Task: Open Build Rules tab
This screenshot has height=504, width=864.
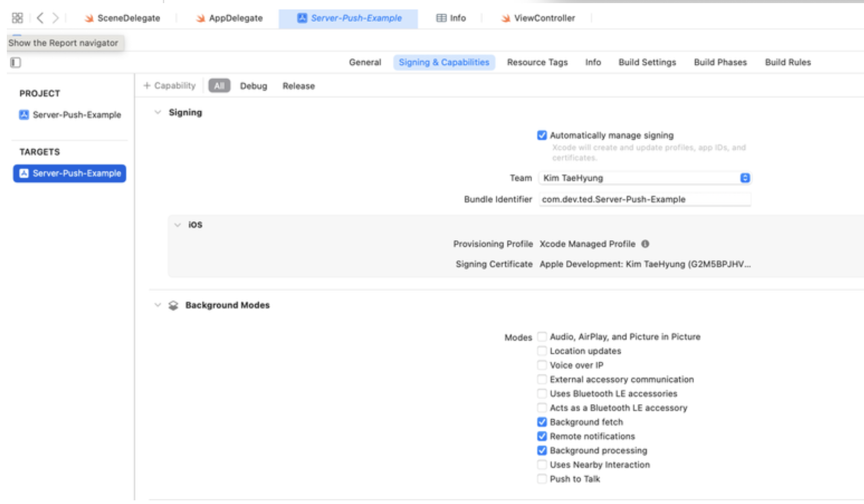Action: coord(788,62)
